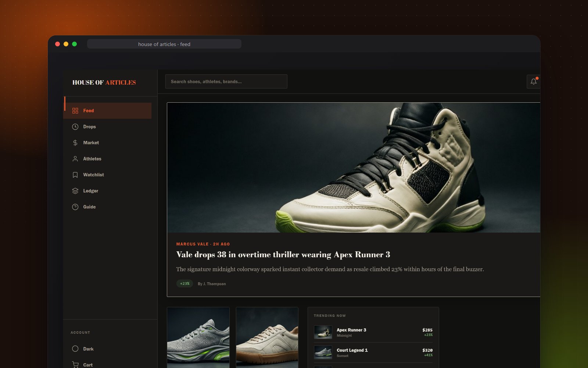Click the Court Legend 1 trending thumbnail

tap(323, 353)
